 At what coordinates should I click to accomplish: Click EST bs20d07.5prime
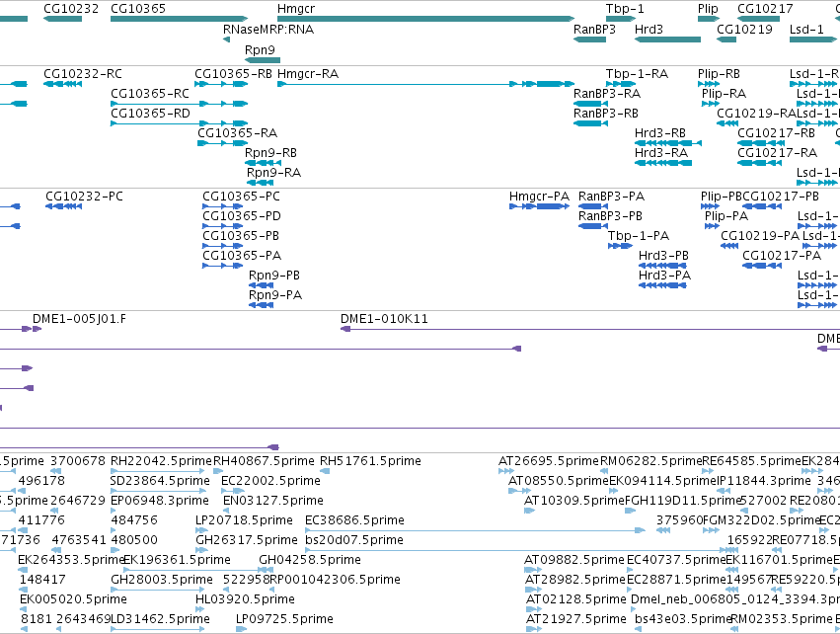[354, 541]
